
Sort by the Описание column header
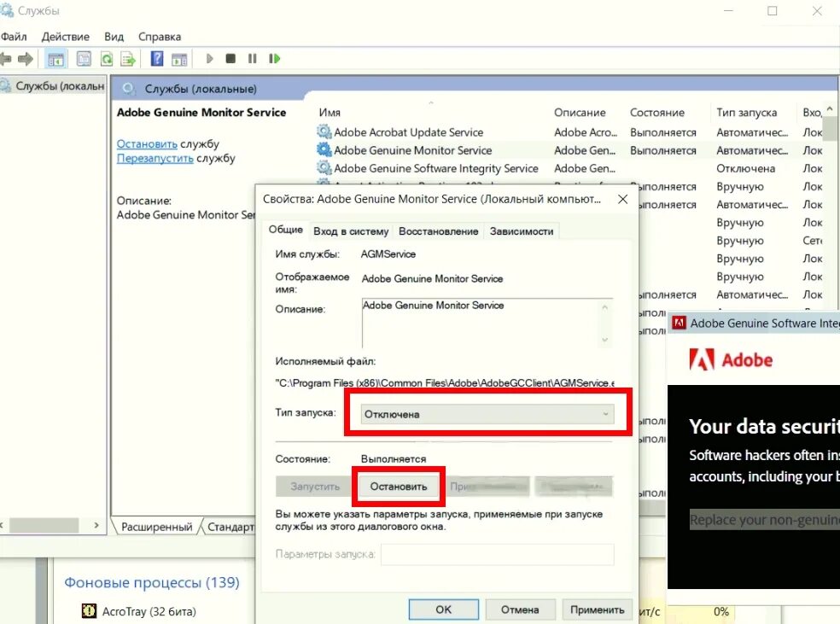tap(580, 113)
